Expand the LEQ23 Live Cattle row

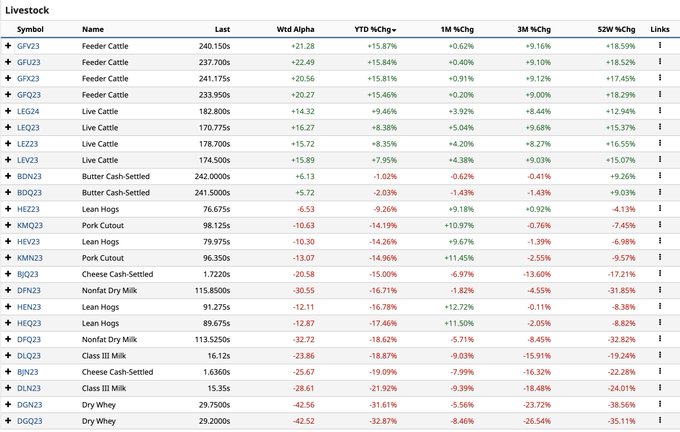coord(8,127)
